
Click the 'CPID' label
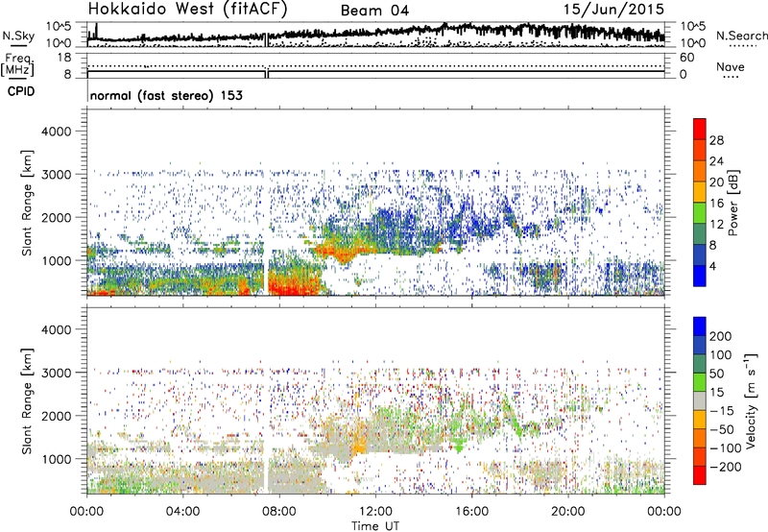tap(21, 91)
